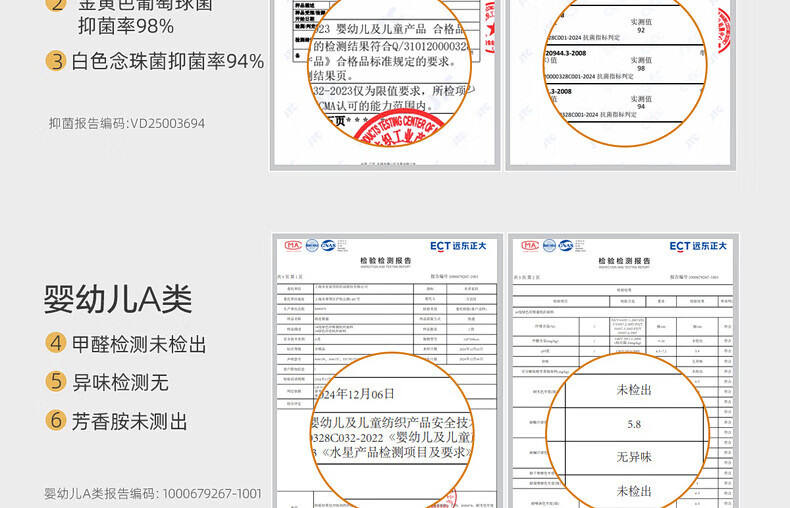
Task: Click the CNAS logo on bottom-right report
Action: pyautogui.click(x=566, y=245)
